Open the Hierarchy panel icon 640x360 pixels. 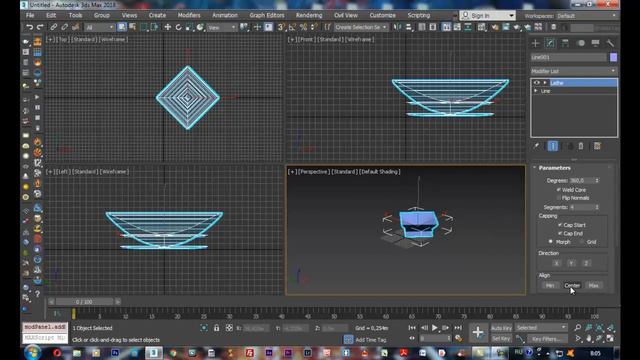(565, 43)
